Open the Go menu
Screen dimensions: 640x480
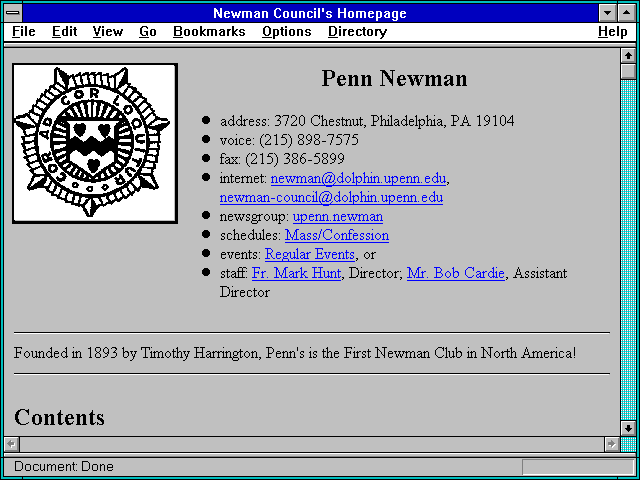pos(147,32)
